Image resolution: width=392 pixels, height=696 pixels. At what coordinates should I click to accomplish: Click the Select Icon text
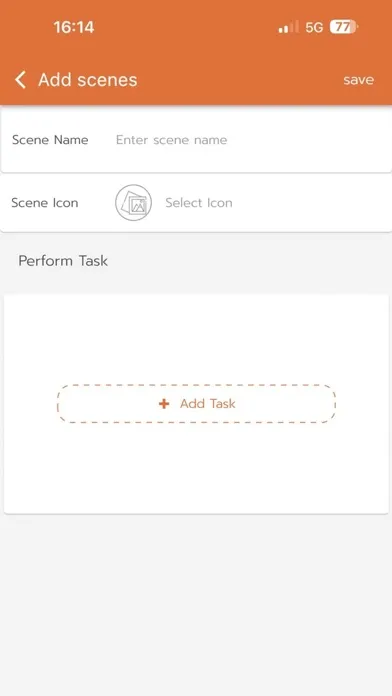pos(199,203)
